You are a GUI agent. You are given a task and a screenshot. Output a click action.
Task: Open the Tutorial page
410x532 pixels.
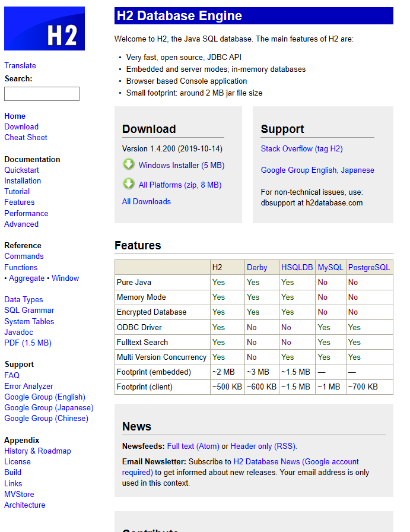point(17,191)
